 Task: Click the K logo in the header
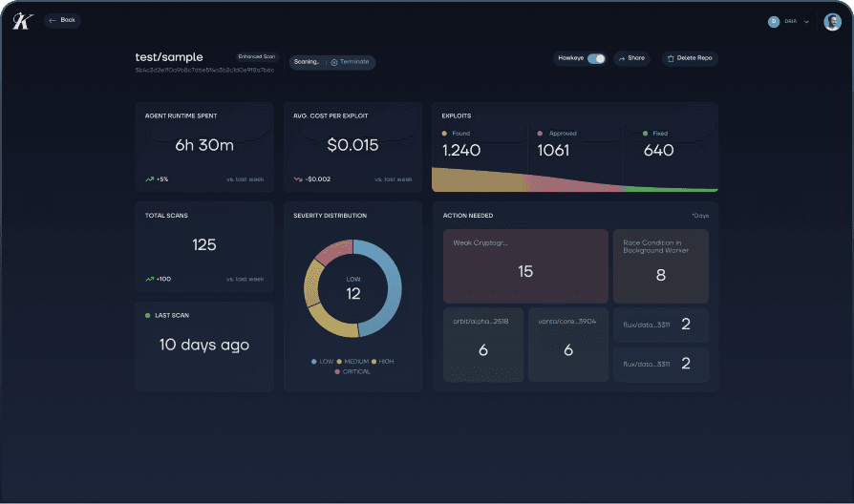[x=22, y=21]
